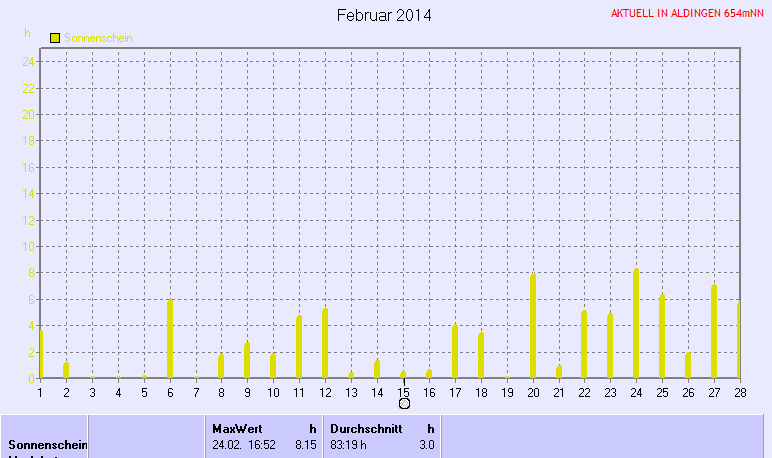Click the sunshine bar for day 6
The image size is (772, 458).
pos(170,339)
